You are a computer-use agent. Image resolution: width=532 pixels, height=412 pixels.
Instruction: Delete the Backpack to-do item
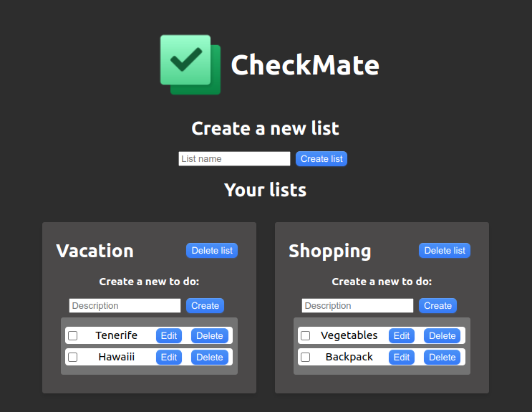[x=442, y=357]
